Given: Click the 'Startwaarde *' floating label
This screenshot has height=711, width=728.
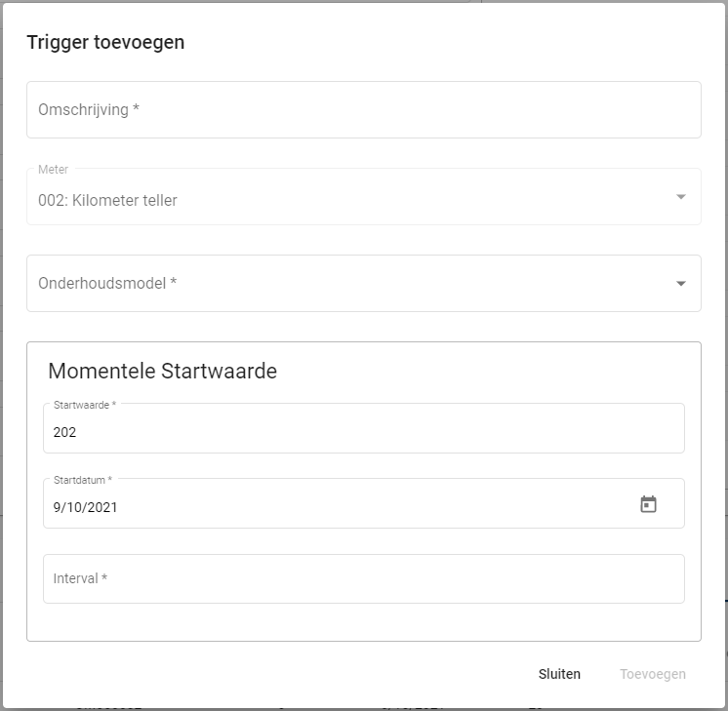Looking at the screenshot, I should click(x=85, y=405).
